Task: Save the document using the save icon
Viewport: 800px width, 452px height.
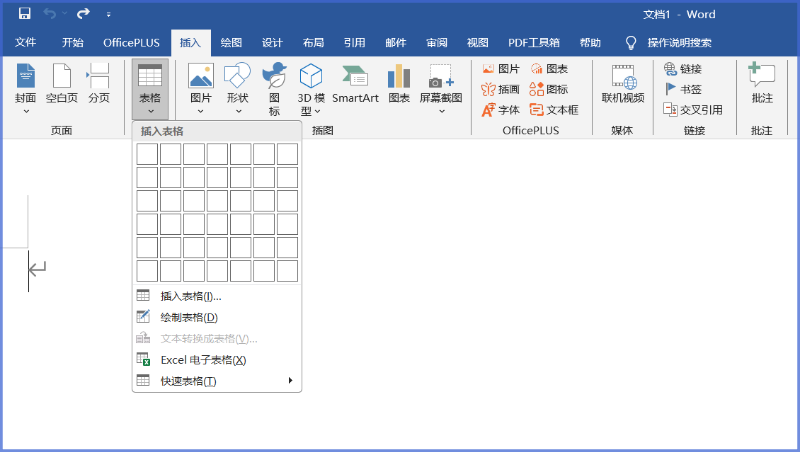Action: point(25,14)
